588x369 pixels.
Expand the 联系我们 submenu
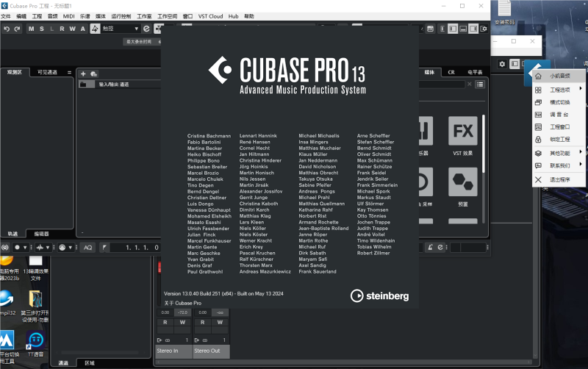pos(559,165)
